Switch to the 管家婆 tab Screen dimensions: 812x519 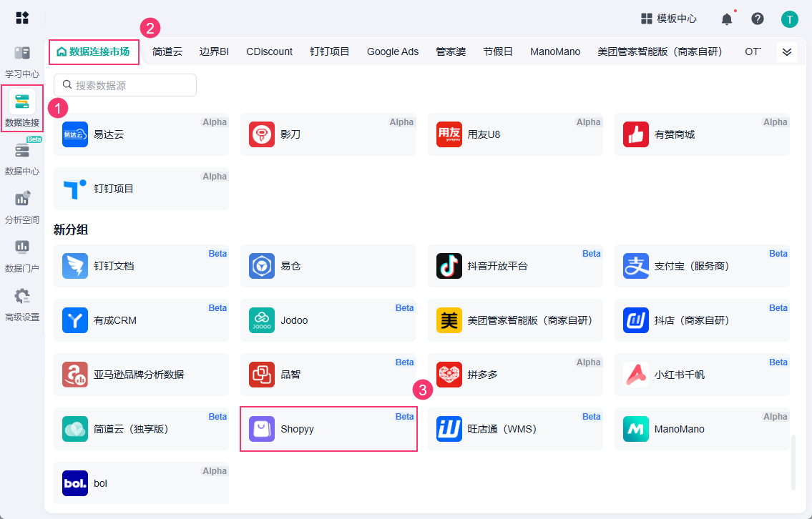tap(451, 51)
